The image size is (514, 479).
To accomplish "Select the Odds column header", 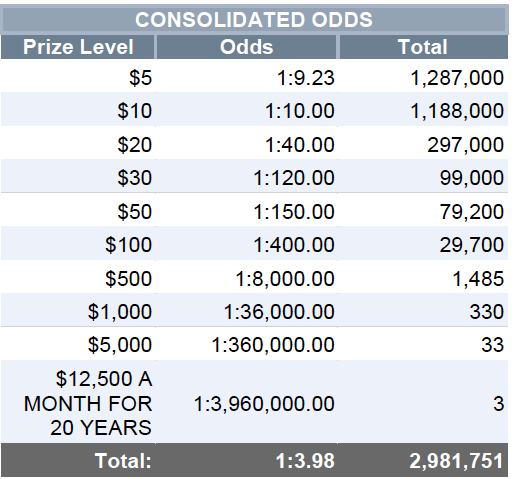I will coord(246,47).
